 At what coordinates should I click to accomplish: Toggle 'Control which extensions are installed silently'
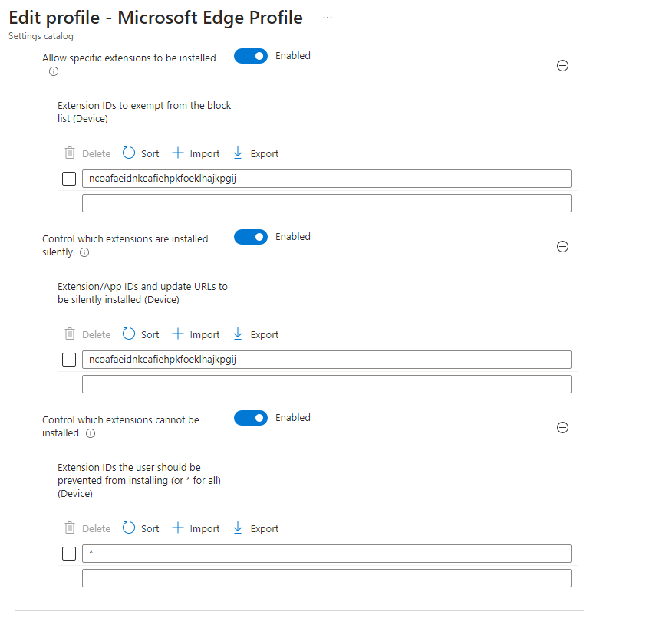click(x=251, y=237)
